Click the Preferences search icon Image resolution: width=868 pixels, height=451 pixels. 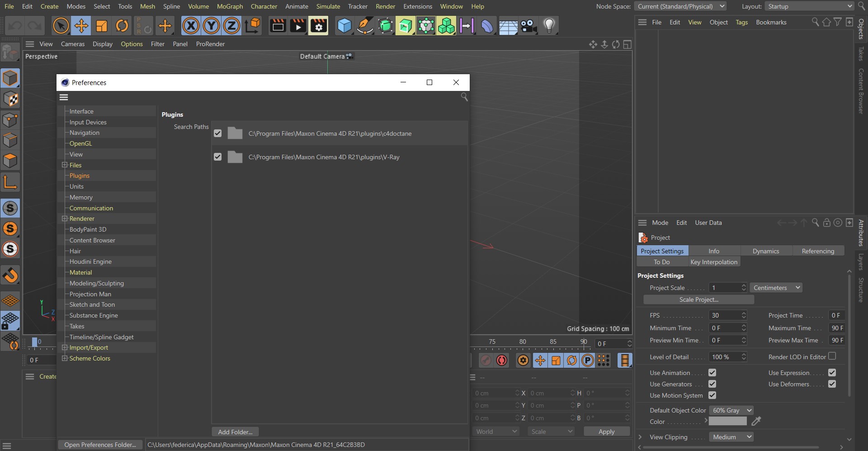click(x=464, y=97)
